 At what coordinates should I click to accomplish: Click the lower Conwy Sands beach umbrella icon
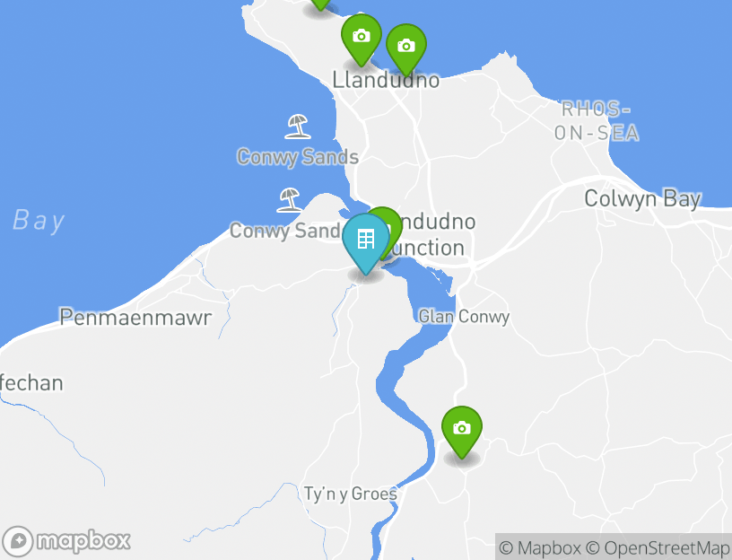[x=289, y=200]
